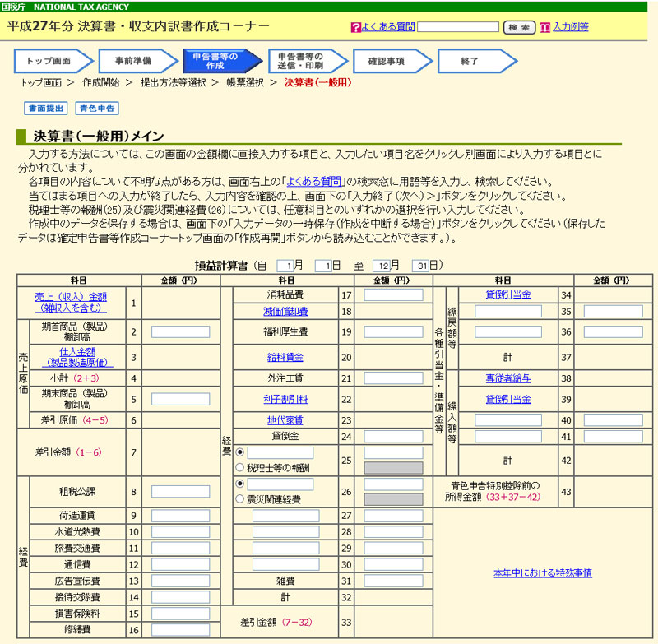
Task: Select the custom item radio in row 25
Action: 239,452
